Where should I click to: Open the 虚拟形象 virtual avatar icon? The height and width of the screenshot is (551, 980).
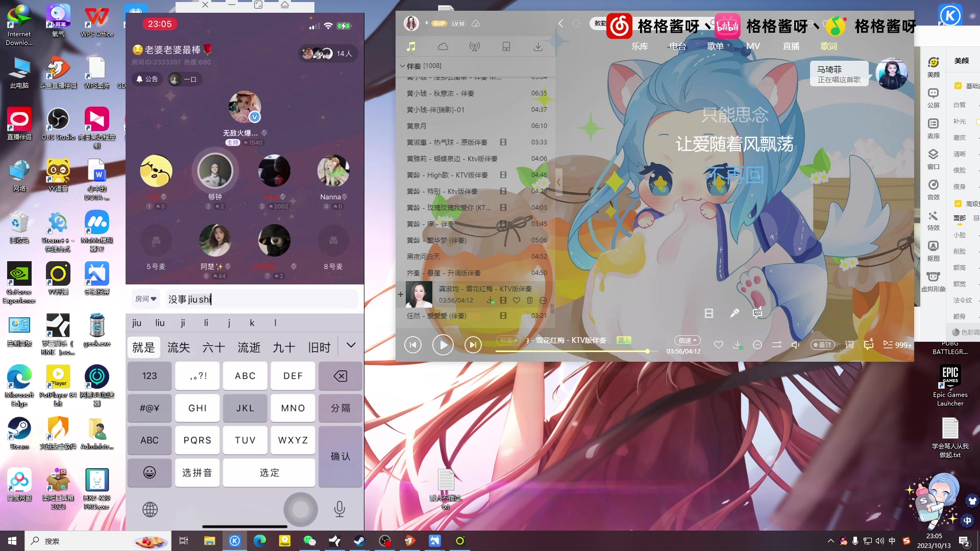point(933,281)
